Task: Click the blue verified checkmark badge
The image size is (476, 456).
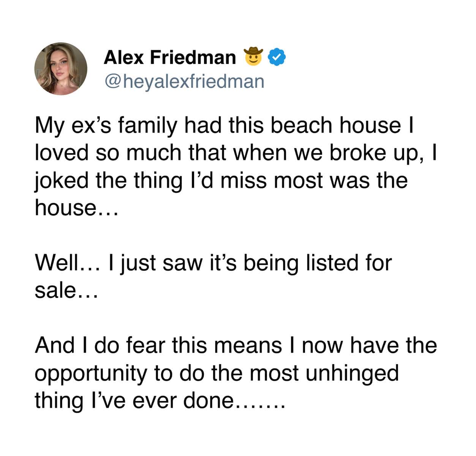Action: tap(277, 57)
